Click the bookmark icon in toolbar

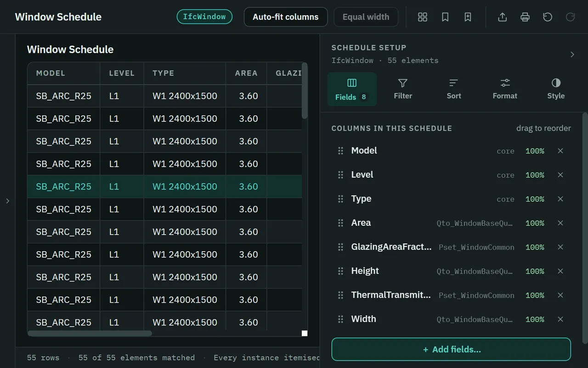[x=445, y=17]
